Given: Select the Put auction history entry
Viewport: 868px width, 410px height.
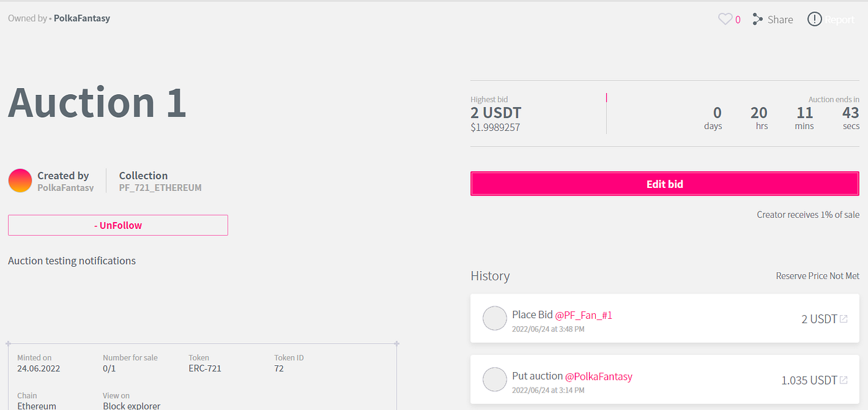Looking at the screenshot, I should 663,380.
